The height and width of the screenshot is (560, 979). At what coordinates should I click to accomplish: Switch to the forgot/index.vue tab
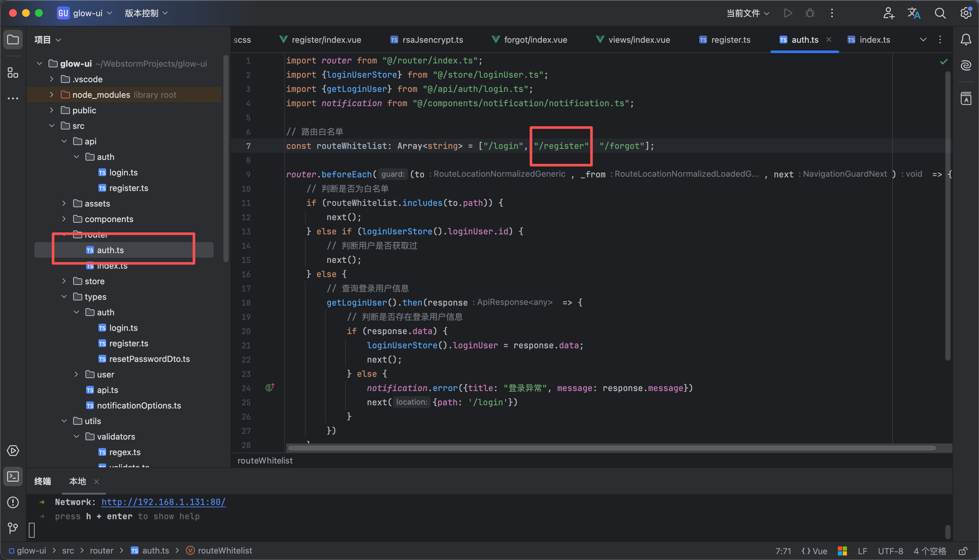pyautogui.click(x=535, y=39)
